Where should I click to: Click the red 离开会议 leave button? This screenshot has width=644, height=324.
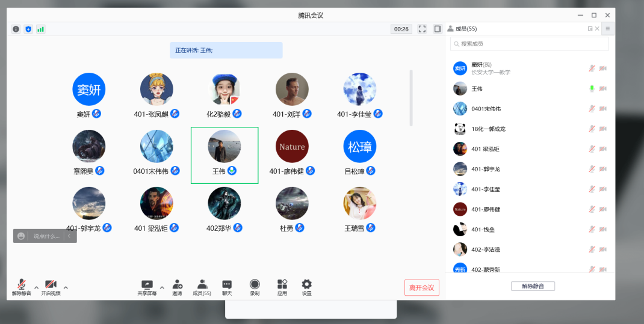[x=421, y=288]
